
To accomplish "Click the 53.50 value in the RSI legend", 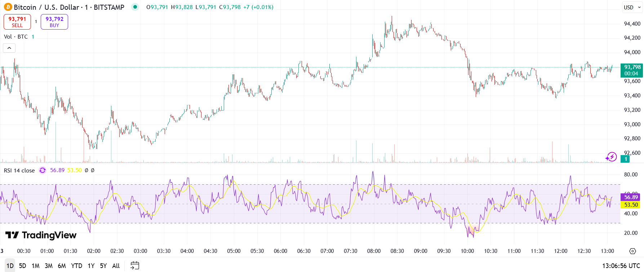I will point(75,170).
